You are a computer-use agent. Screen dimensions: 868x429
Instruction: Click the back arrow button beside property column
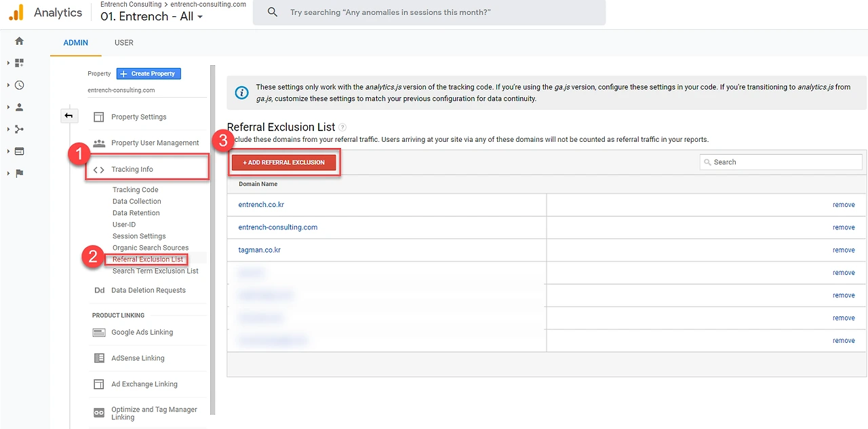coord(68,116)
